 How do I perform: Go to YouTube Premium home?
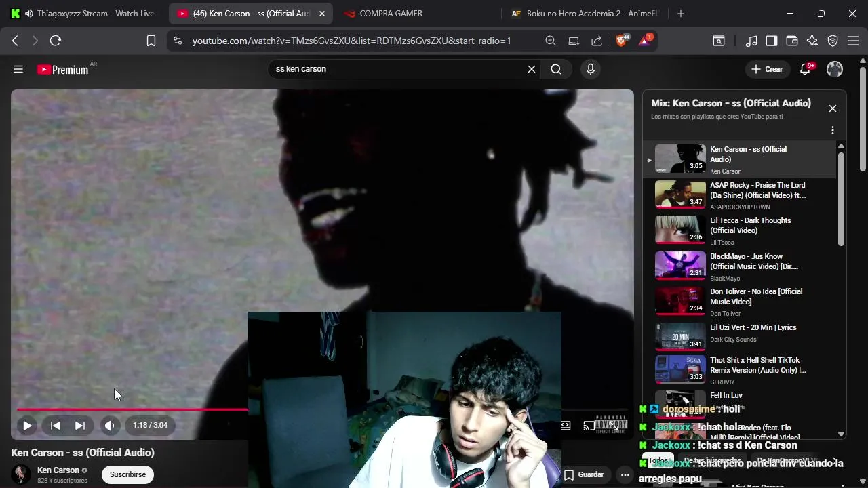tap(63, 69)
